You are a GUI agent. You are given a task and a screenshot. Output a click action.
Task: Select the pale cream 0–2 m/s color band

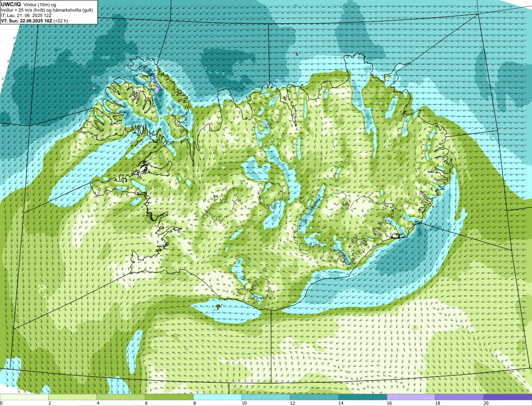point(24,397)
